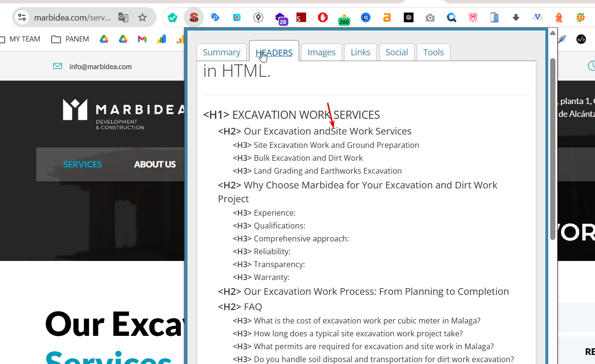This screenshot has height=364, width=595.
Task: Click the popup scrollbar up arrow
Action: click(x=553, y=33)
